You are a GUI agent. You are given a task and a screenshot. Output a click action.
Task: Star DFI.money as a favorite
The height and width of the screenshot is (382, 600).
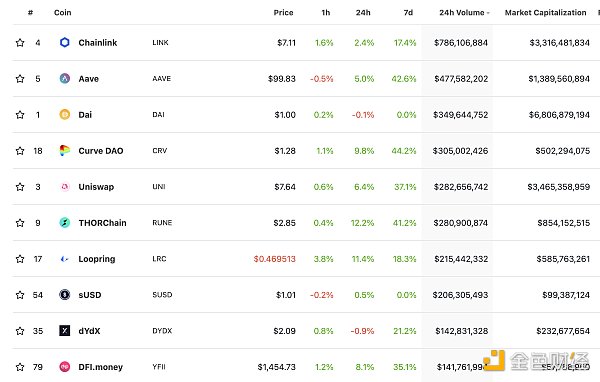20,367
